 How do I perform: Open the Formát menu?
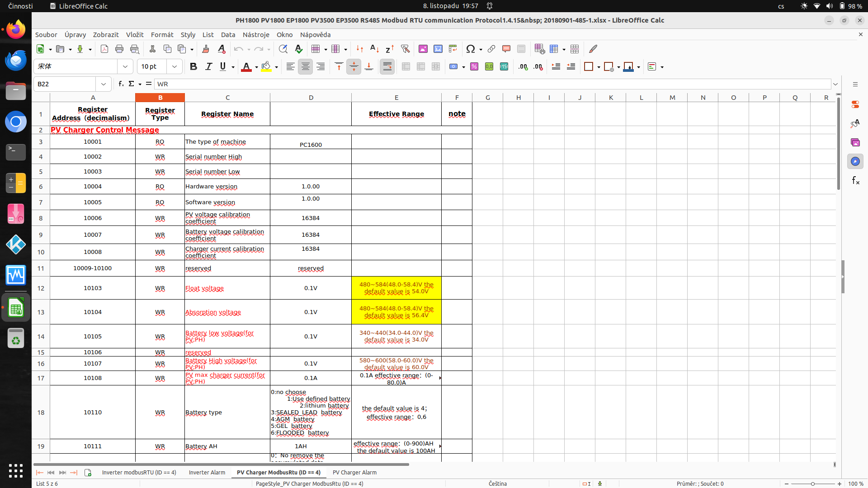click(x=162, y=35)
